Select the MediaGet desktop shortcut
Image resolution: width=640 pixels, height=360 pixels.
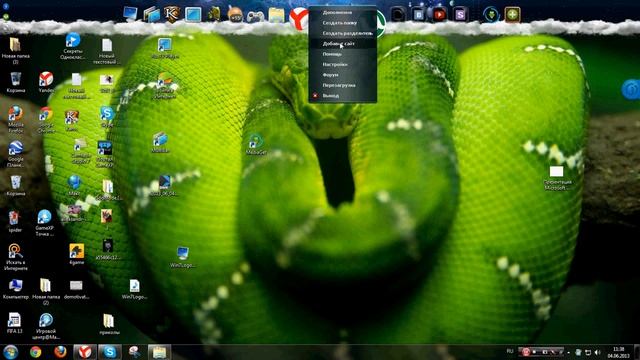point(256,144)
